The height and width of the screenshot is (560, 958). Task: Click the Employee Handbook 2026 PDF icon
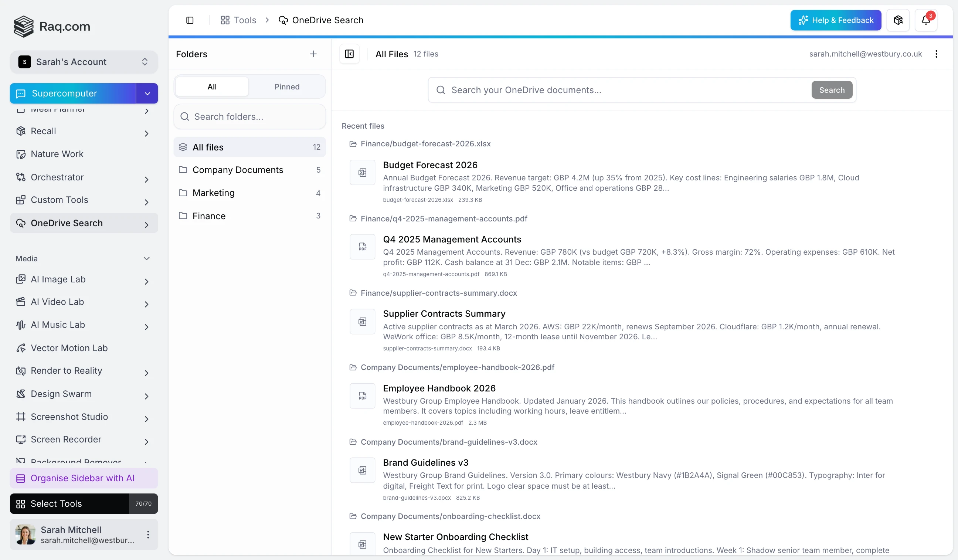tap(362, 396)
